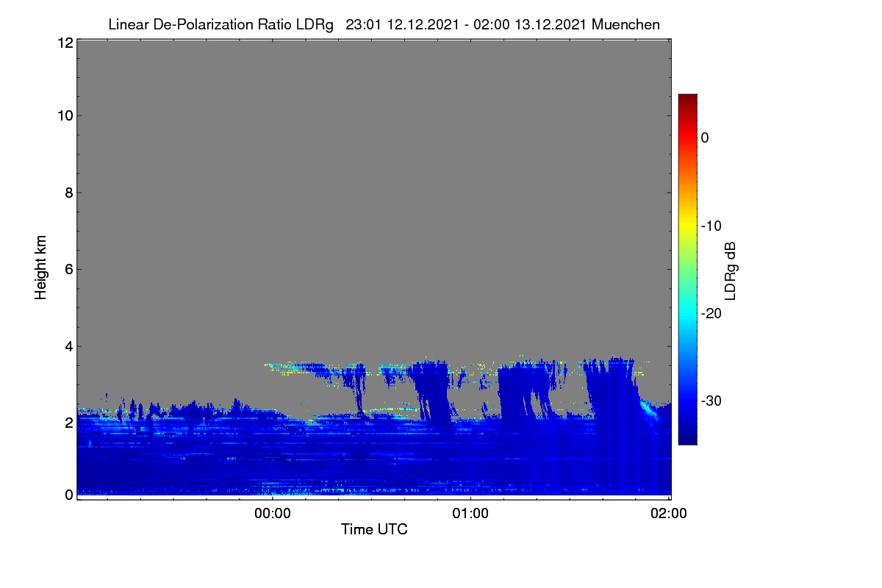Viewport: 882px width, 588px height.
Task: Click the 10 km height tick label
Action: pos(64,115)
